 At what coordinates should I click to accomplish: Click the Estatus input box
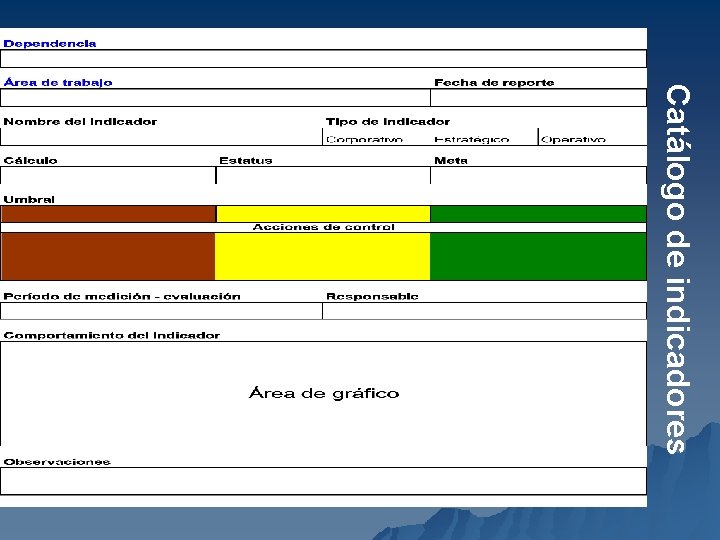tap(323, 175)
